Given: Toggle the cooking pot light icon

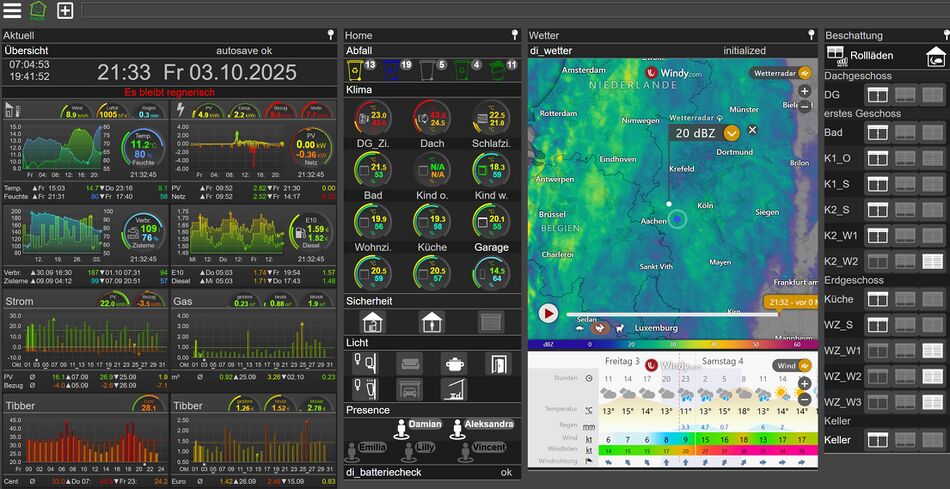Looking at the screenshot, I should point(455,363).
